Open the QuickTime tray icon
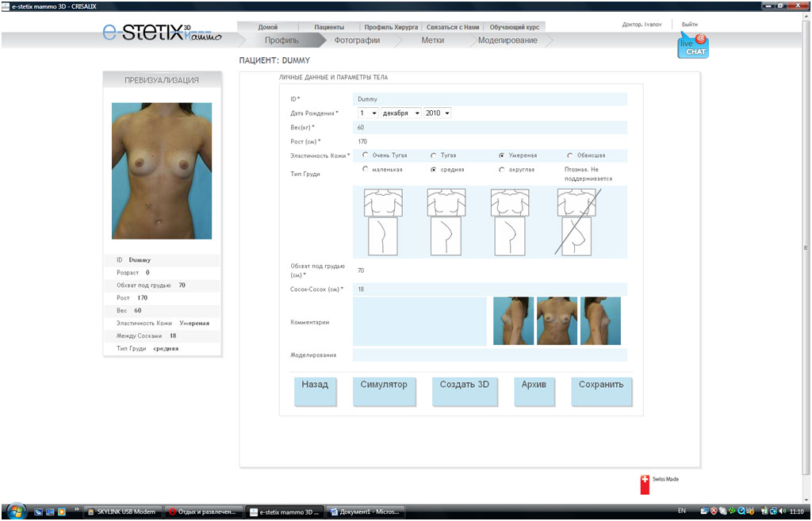 point(741,511)
